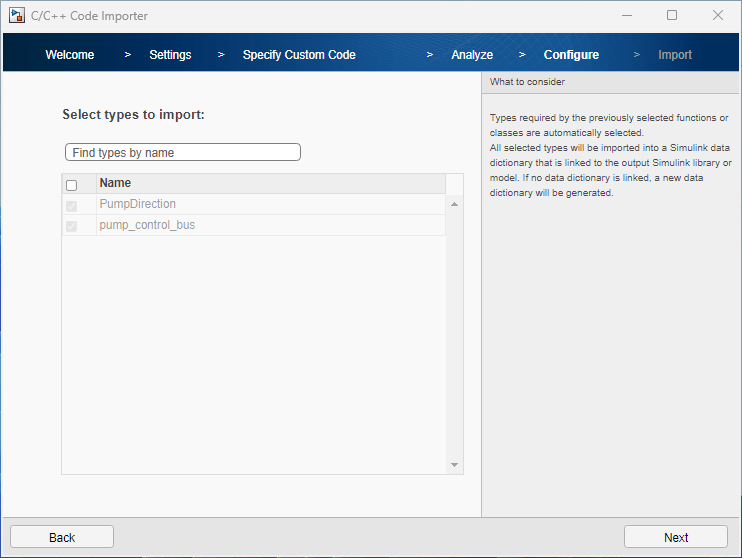This screenshot has width=742, height=558.
Task: Return to the Analyze step
Action: click(472, 55)
